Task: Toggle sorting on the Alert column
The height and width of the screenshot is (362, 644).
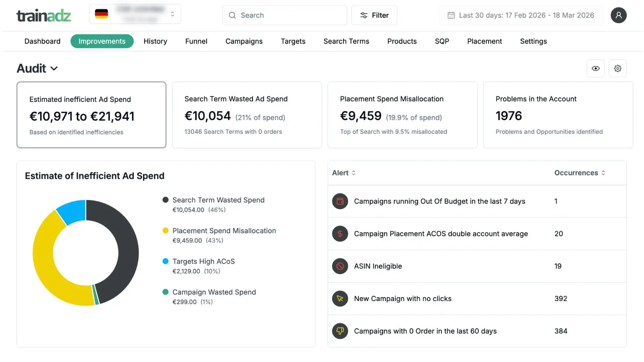Action: (353, 173)
